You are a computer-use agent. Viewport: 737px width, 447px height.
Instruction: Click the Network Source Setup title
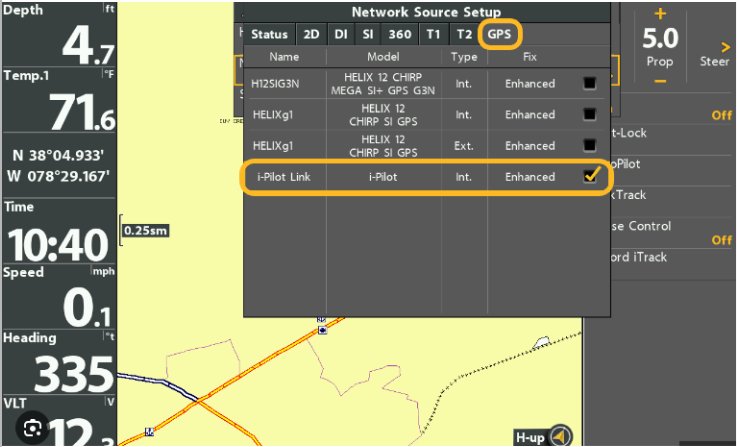click(426, 12)
